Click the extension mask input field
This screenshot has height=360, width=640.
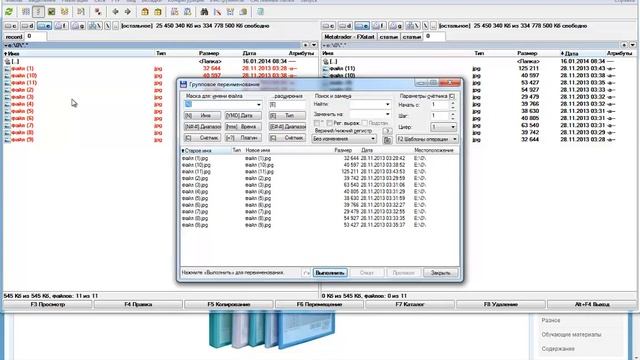(287, 105)
